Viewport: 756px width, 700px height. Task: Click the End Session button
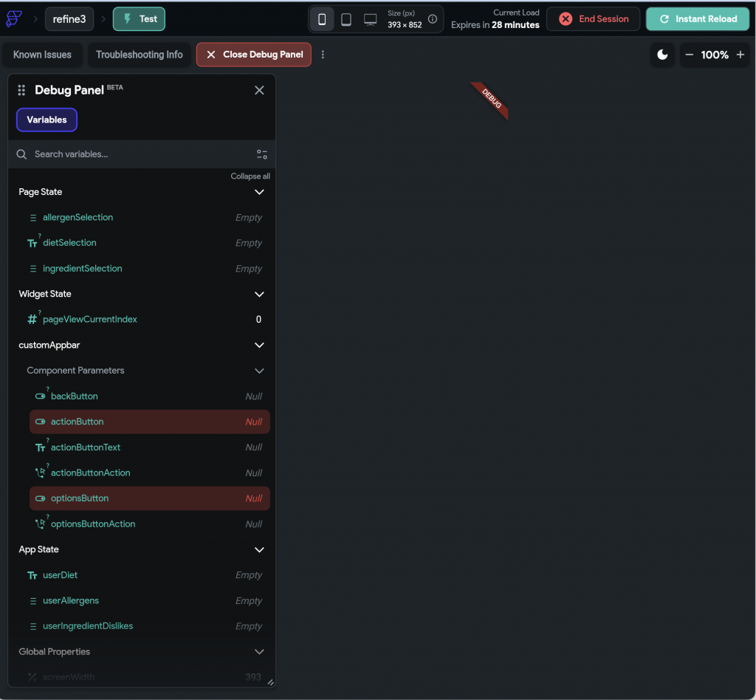pyautogui.click(x=593, y=18)
